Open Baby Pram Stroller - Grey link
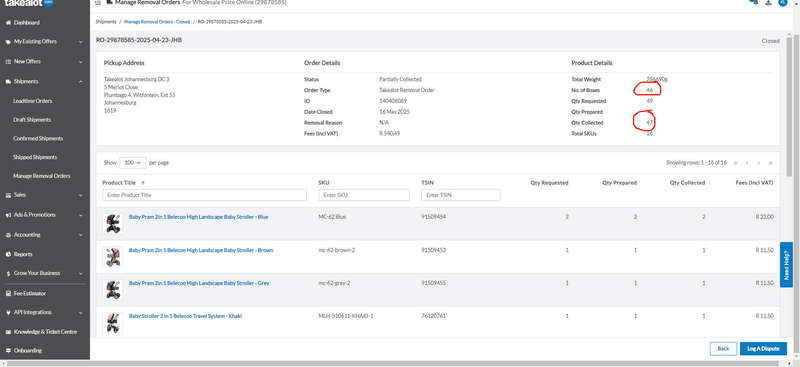Image resolution: width=800 pixels, height=367 pixels. (198, 283)
